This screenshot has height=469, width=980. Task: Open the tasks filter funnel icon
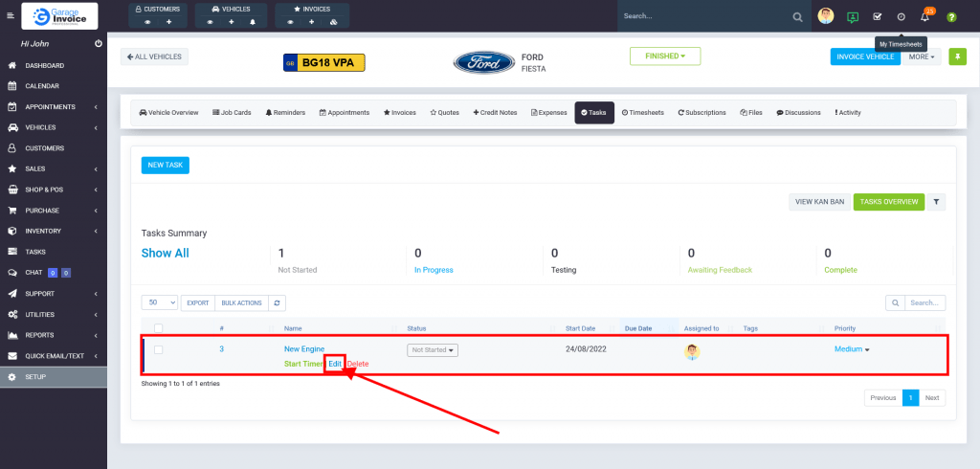click(x=936, y=202)
